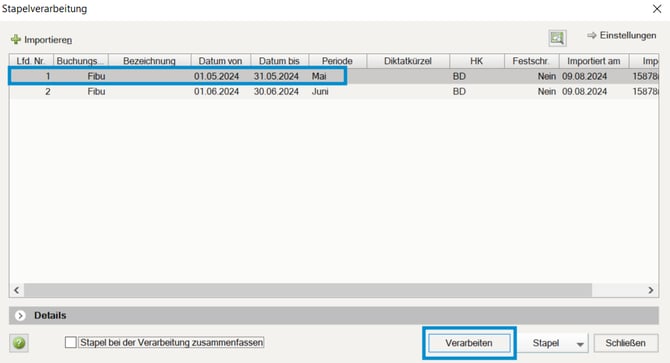This screenshot has height=363, width=670.
Task: Close the Stapelverarbeitung dialog
Action: pyautogui.click(x=657, y=9)
